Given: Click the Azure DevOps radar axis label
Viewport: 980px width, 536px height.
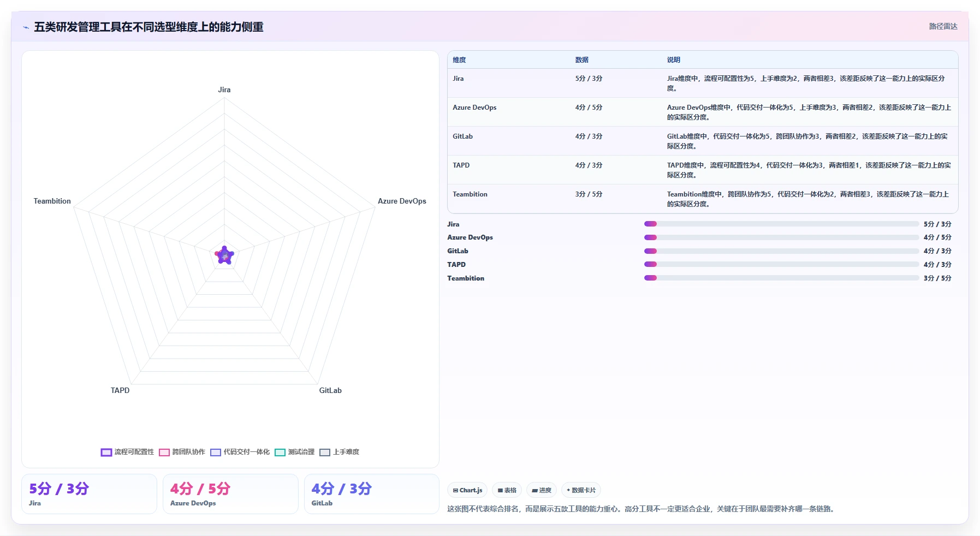Looking at the screenshot, I should tap(402, 201).
